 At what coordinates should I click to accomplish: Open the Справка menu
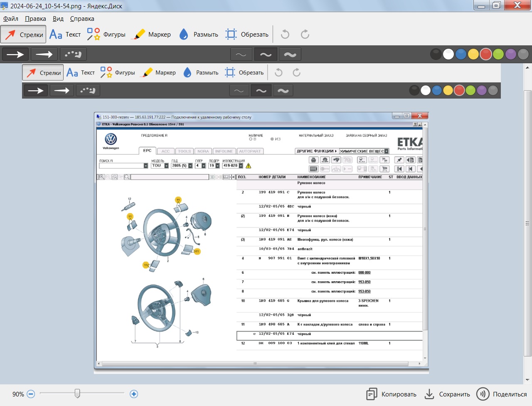[x=82, y=19]
